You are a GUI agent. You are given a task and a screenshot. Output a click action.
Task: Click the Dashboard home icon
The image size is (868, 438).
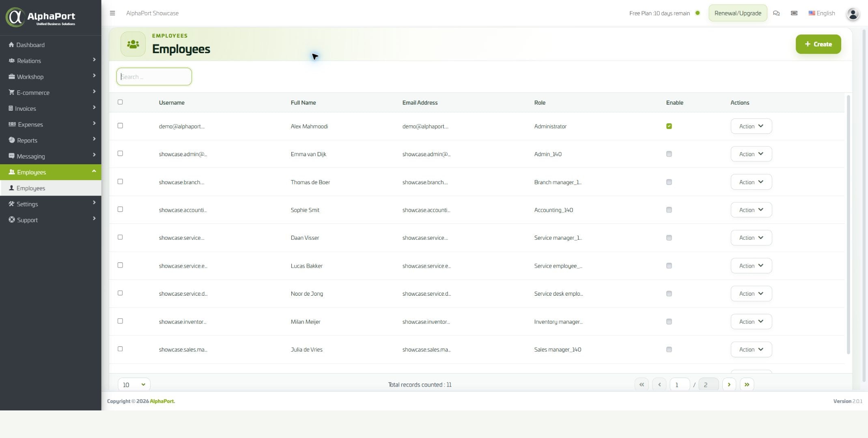click(x=11, y=45)
